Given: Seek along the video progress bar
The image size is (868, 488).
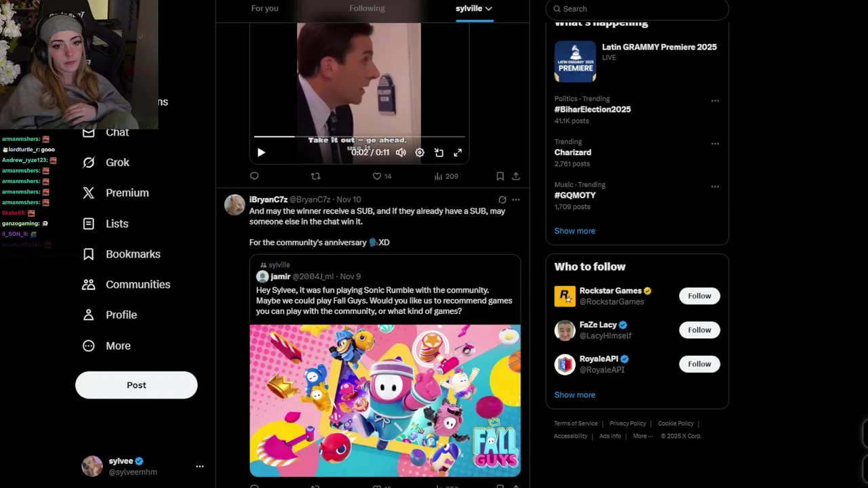Looking at the screenshot, I should [x=359, y=136].
